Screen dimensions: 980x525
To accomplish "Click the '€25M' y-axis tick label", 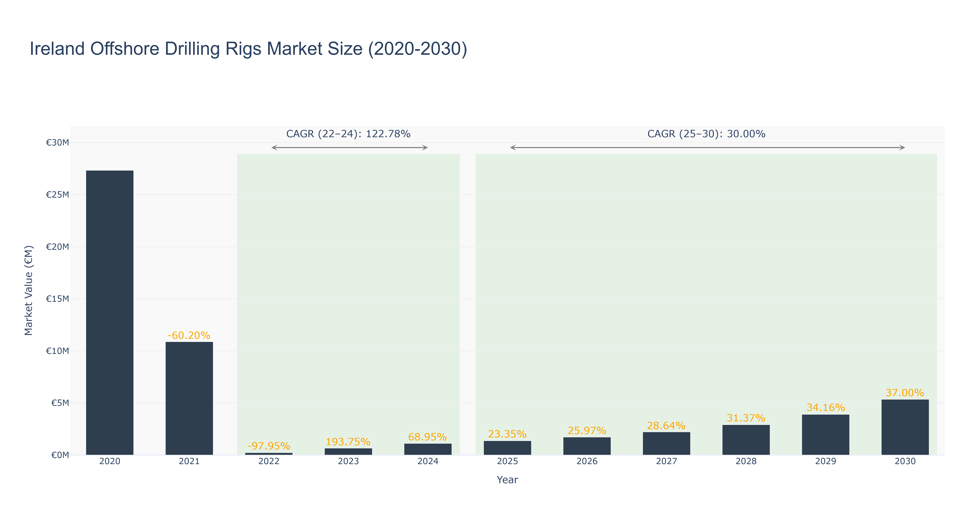I will tap(57, 195).
